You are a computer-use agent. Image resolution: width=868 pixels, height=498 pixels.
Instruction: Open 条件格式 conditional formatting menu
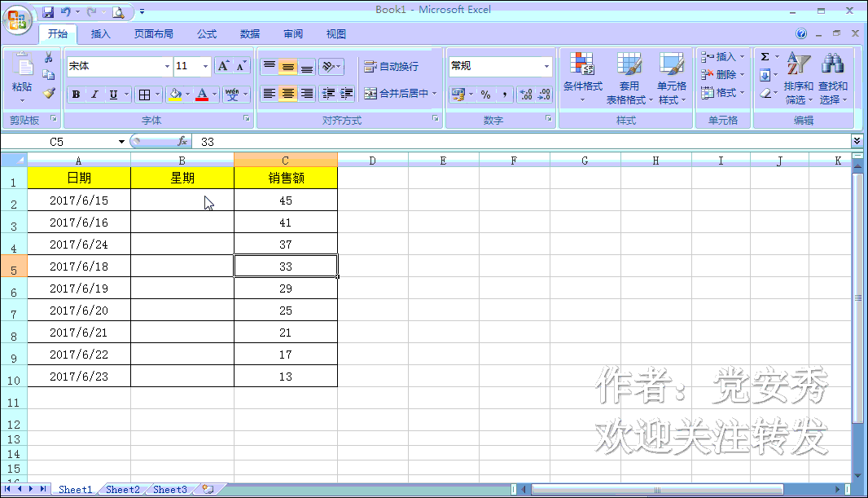point(582,78)
